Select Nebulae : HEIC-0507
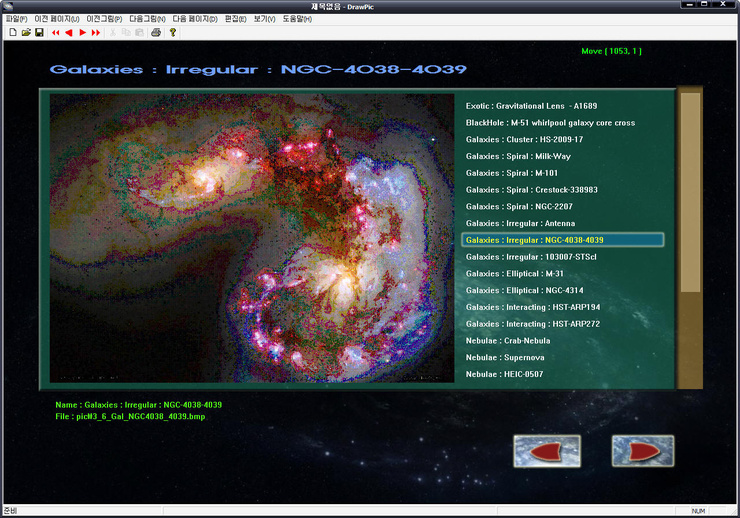The image size is (740, 518). 504,374
